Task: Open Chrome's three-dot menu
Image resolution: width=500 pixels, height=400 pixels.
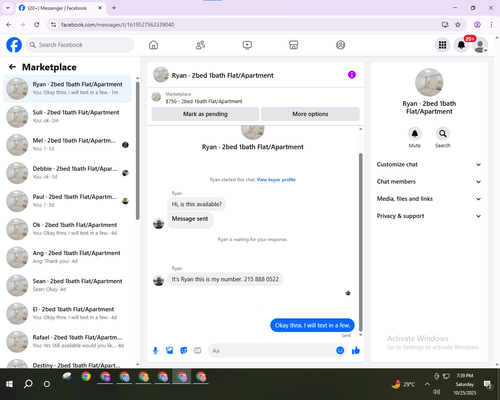Action: pos(491,24)
